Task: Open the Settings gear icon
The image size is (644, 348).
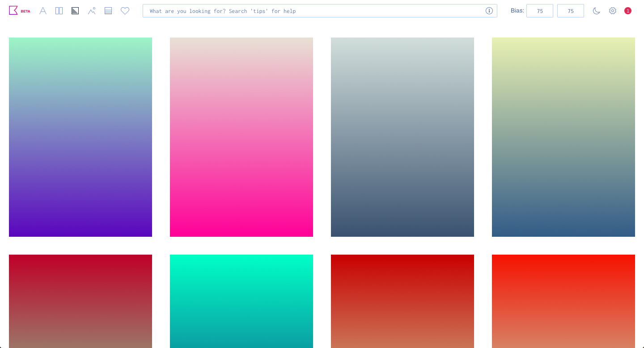Action: point(613,11)
